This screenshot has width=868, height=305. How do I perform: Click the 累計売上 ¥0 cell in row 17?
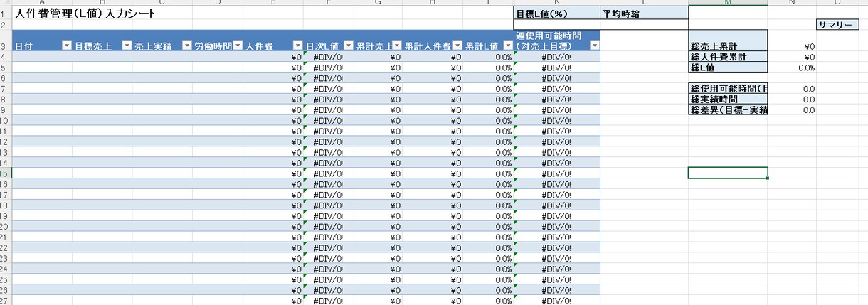coord(379,195)
